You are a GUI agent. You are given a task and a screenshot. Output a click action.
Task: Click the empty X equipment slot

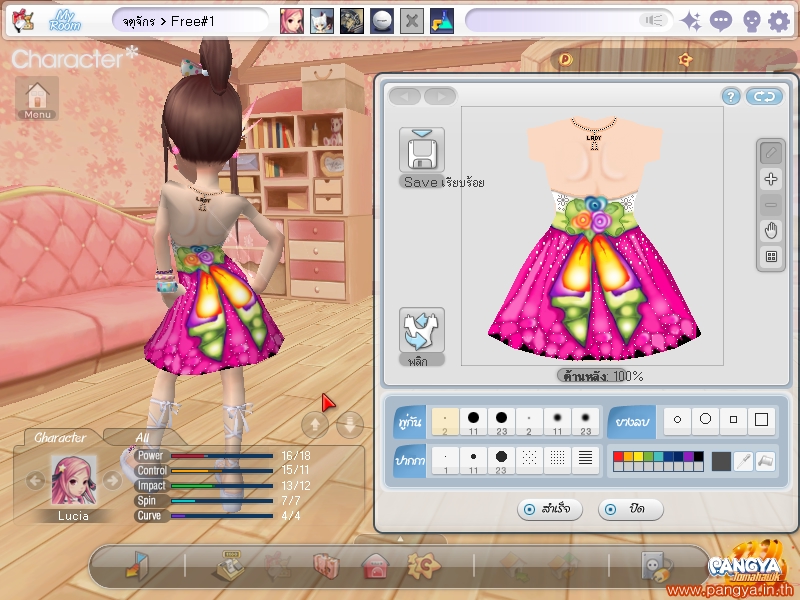tap(412, 21)
